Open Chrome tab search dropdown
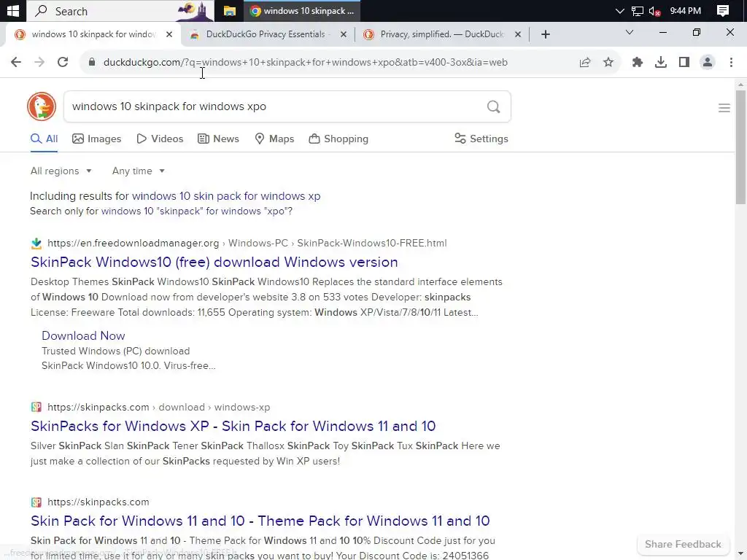This screenshot has width=747, height=560. (x=630, y=32)
